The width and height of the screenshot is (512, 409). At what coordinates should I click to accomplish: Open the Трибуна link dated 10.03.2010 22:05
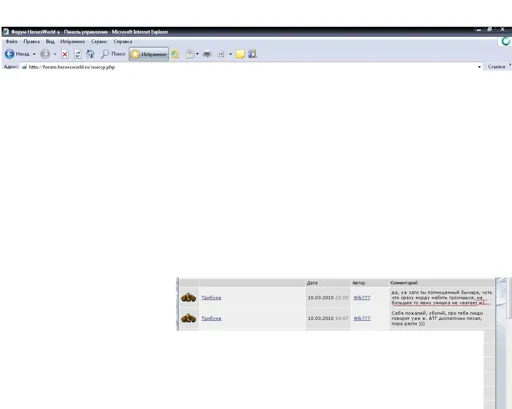[x=211, y=298]
